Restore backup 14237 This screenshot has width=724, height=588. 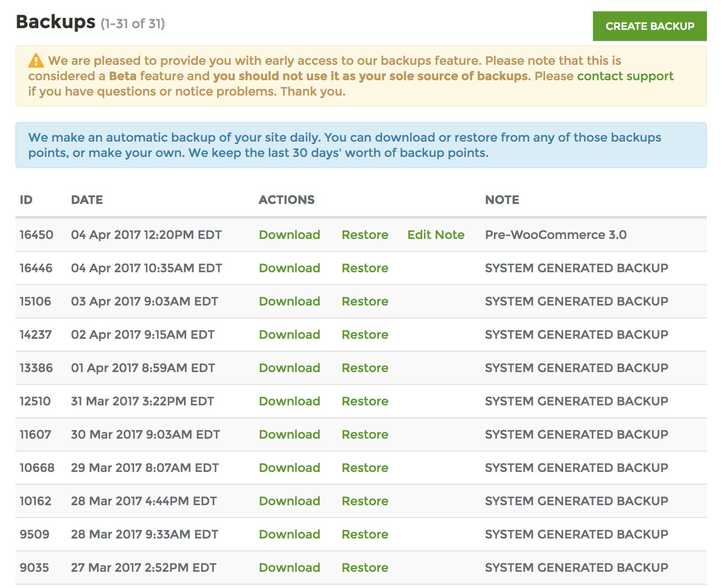(x=365, y=335)
